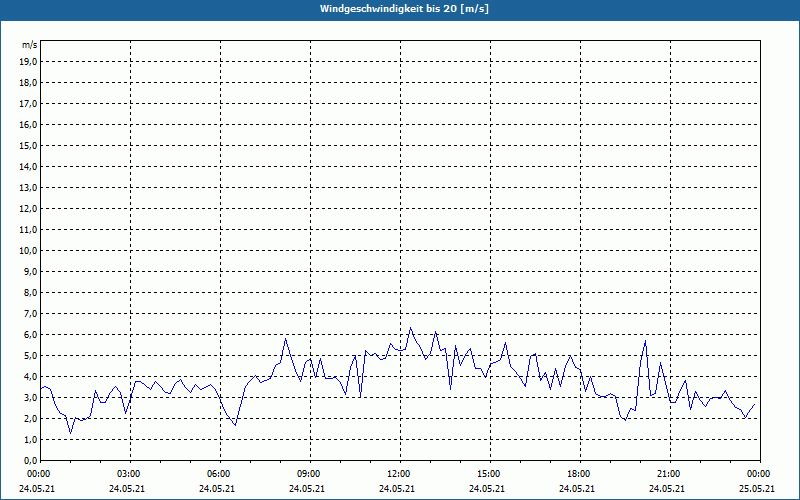Pick the '2,0' y-axis label
Image resolution: width=800 pixels, height=500 pixels.
coord(31,418)
